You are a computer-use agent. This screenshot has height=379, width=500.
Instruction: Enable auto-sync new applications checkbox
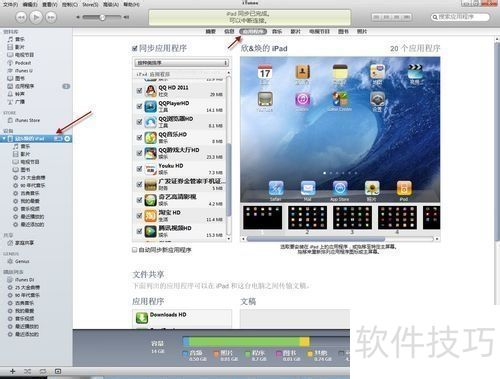[x=135, y=250]
